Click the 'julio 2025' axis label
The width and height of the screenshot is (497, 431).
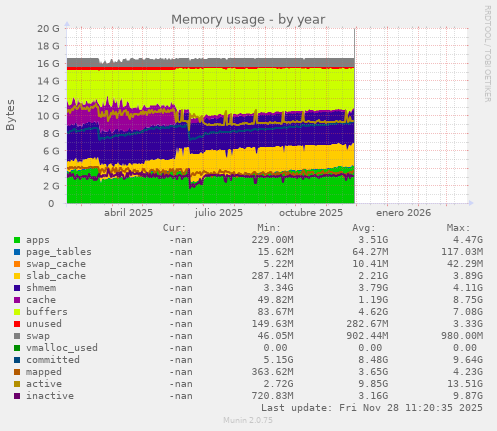[219, 213]
